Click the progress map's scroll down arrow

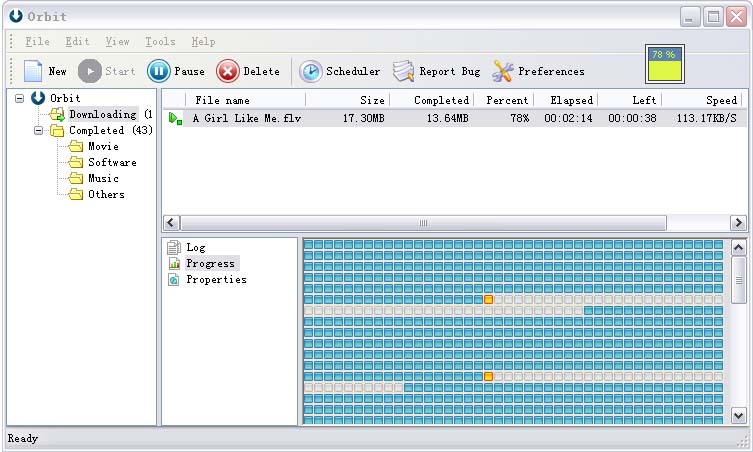coord(739,415)
